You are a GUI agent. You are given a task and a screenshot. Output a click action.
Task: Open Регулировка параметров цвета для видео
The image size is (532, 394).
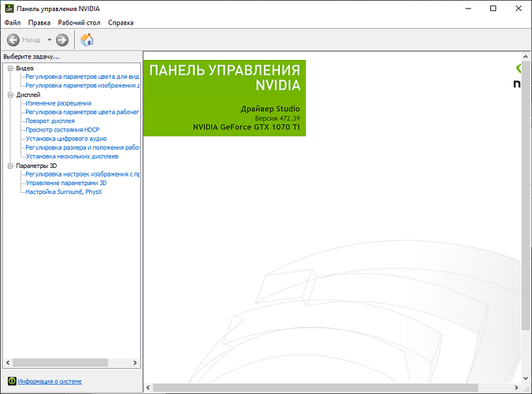point(83,76)
